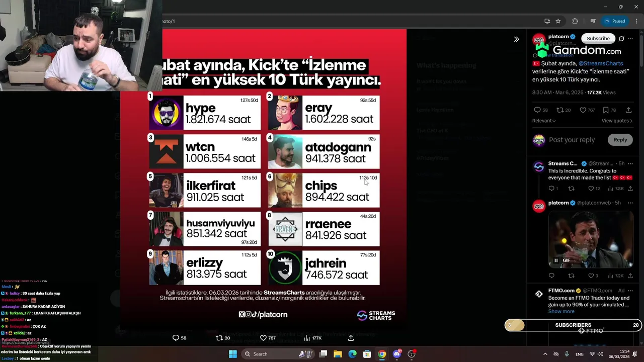Screen dimensions: 644x362
Task: Open OBS Studio from the taskbar
Action: [412, 354]
